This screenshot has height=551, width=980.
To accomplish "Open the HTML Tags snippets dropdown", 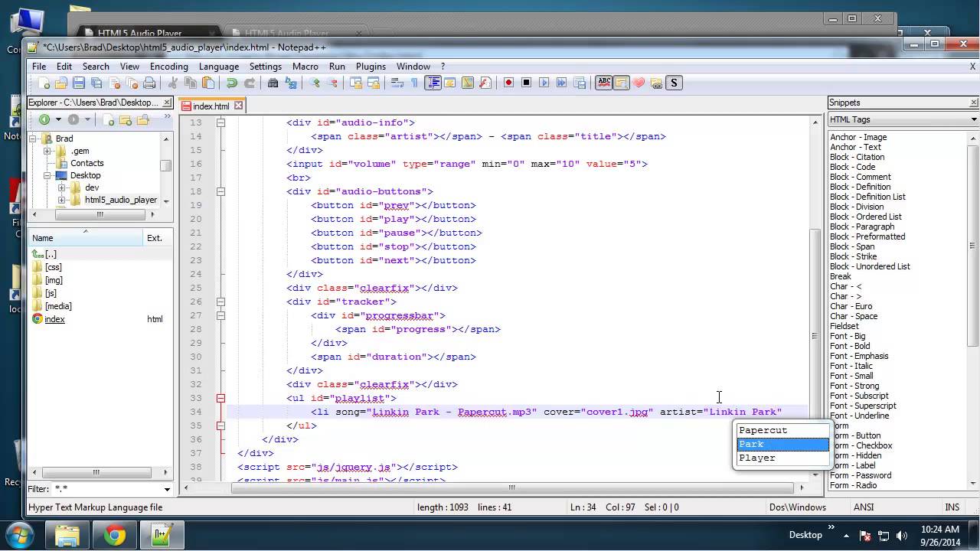I will (975, 119).
